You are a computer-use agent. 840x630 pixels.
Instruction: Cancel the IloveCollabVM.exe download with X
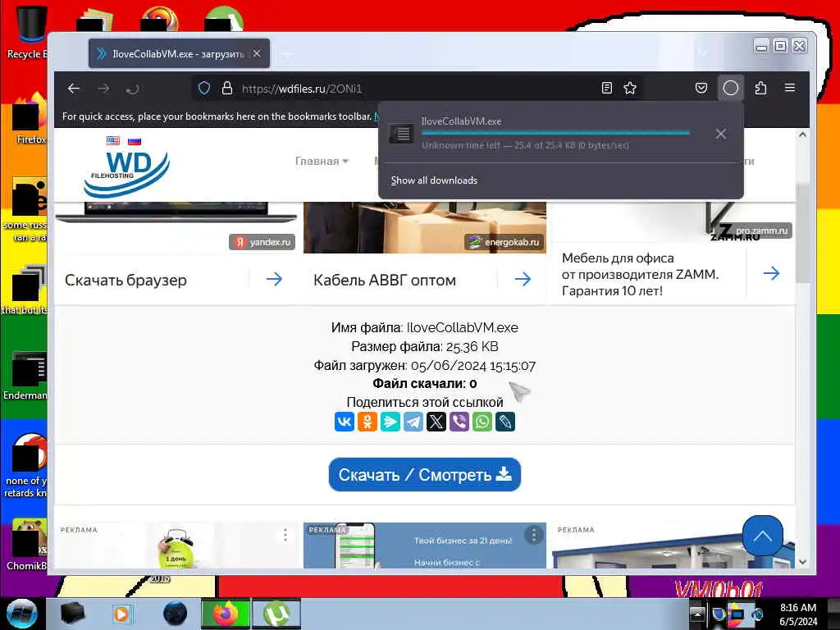point(721,134)
